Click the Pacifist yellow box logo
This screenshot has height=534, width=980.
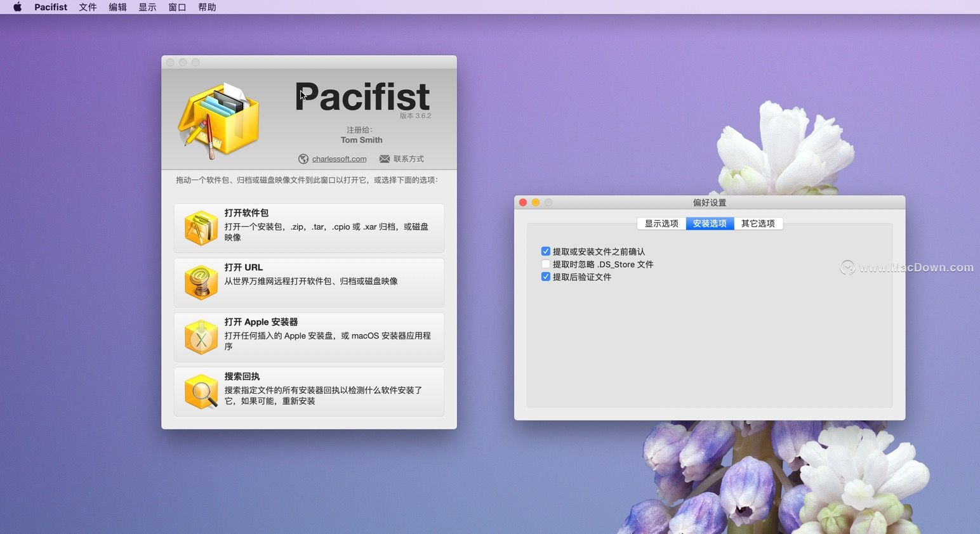219,120
